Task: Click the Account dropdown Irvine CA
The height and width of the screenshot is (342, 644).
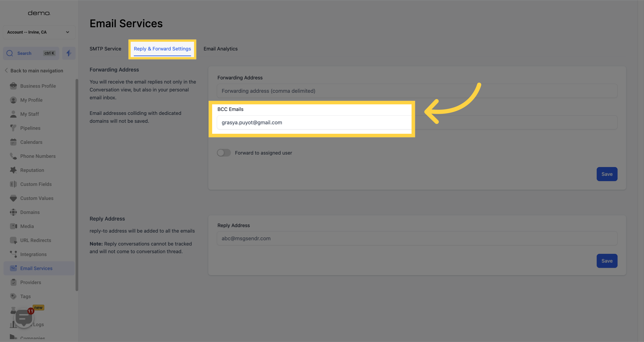Action: [x=38, y=32]
